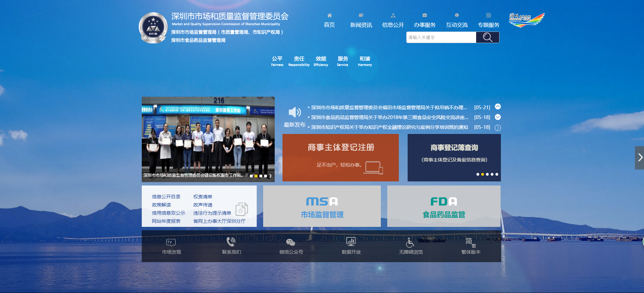Click the round MCS emblem logo

(x=153, y=27)
